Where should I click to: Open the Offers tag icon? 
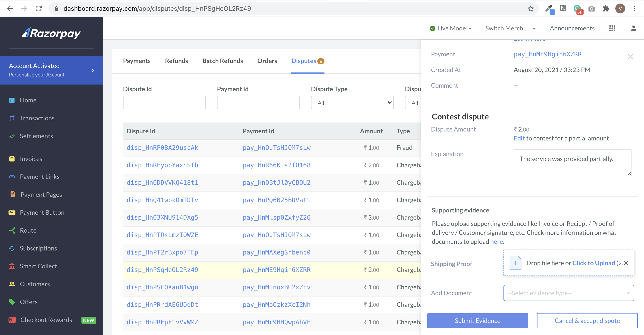point(12,302)
